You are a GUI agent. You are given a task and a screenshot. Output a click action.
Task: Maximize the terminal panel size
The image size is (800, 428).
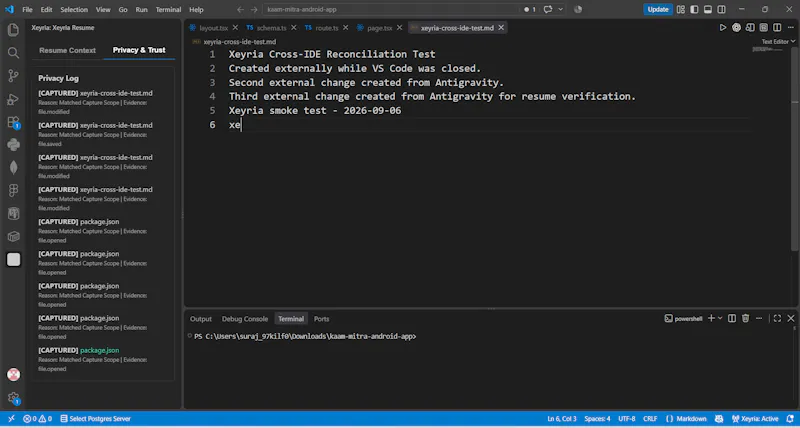point(777,318)
